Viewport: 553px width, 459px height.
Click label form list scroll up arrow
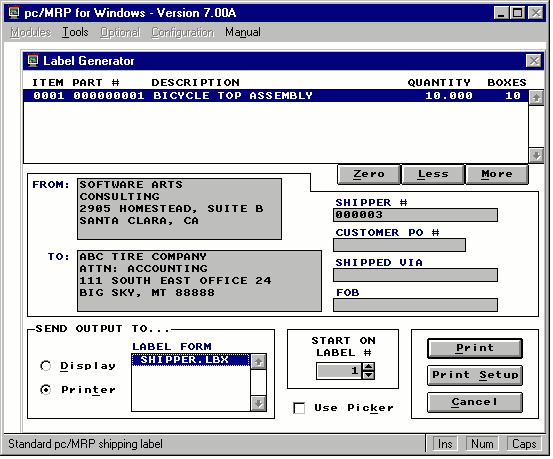pos(259,362)
